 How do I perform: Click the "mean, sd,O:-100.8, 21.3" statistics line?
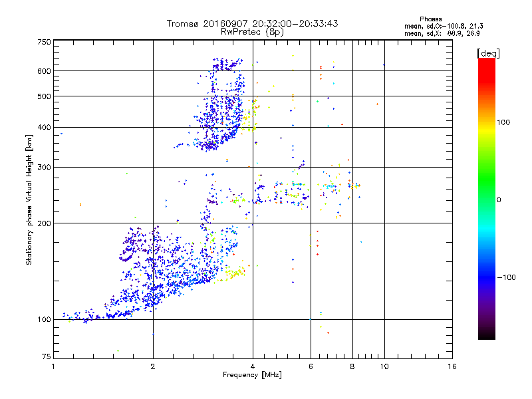(x=444, y=26)
